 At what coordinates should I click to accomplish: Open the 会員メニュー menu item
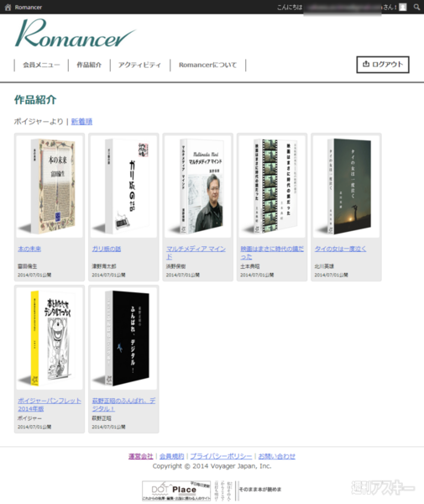click(41, 65)
